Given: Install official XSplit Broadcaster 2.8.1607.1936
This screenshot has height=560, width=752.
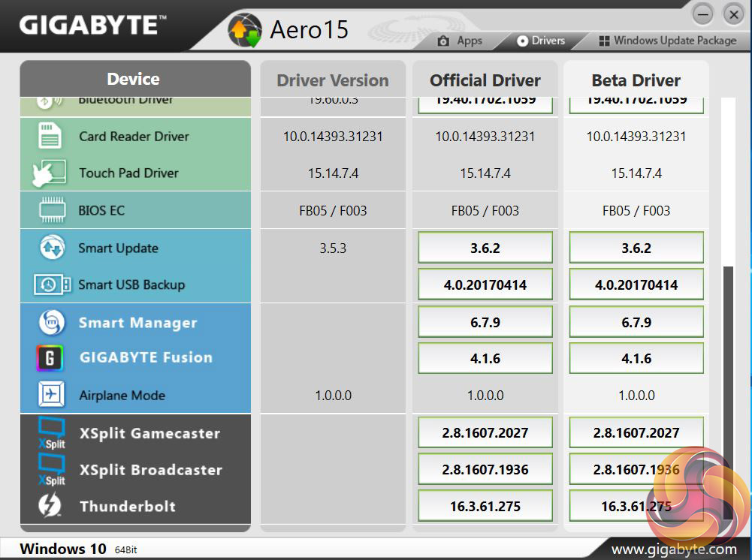Looking at the screenshot, I should (485, 470).
